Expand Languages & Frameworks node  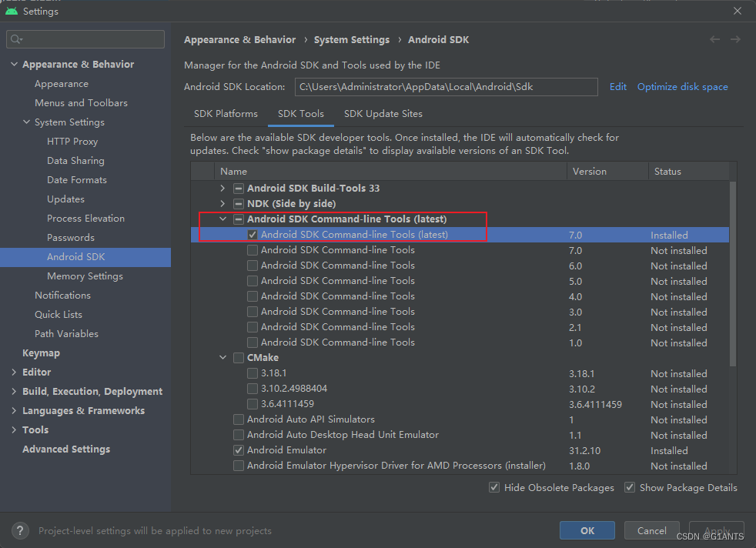pyautogui.click(x=14, y=411)
